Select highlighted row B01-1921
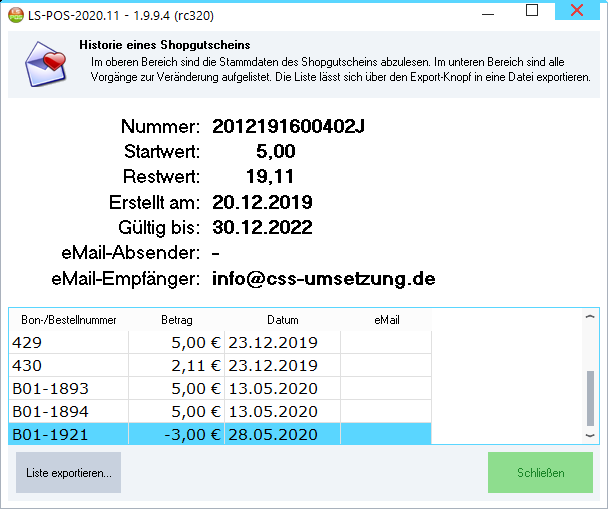 point(220,434)
